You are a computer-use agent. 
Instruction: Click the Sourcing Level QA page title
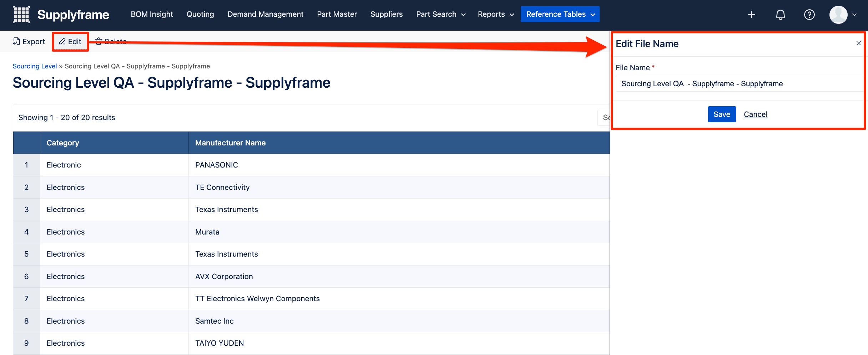(x=171, y=83)
